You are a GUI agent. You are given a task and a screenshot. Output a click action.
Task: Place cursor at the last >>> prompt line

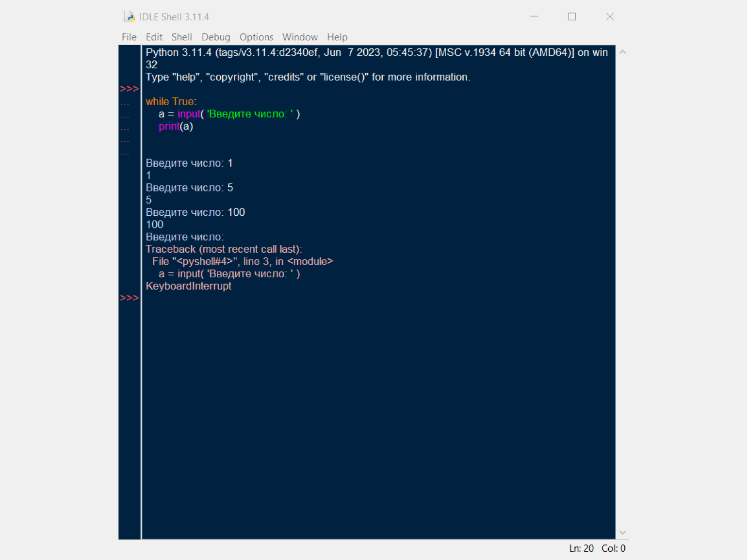[x=378, y=298]
